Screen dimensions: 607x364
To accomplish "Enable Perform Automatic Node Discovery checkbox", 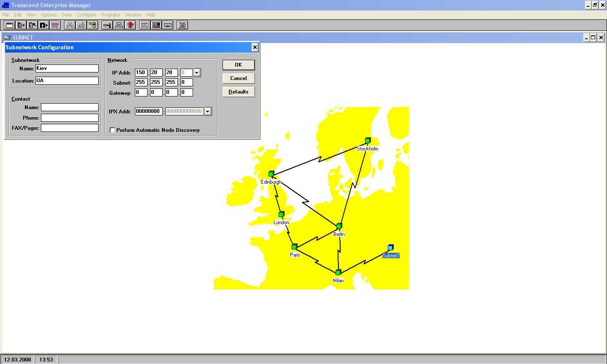I will point(113,130).
